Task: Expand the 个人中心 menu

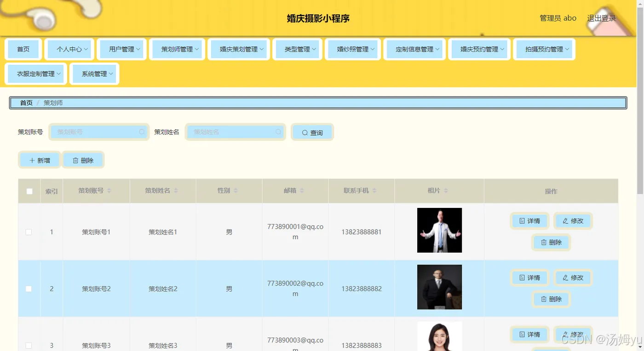Action: click(x=69, y=49)
